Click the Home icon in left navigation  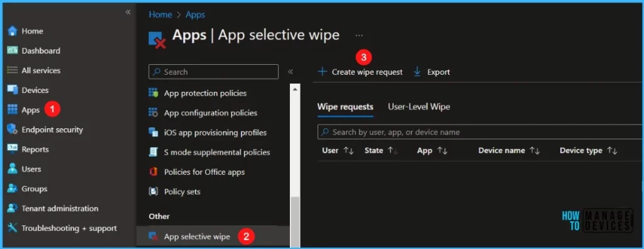click(x=13, y=31)
